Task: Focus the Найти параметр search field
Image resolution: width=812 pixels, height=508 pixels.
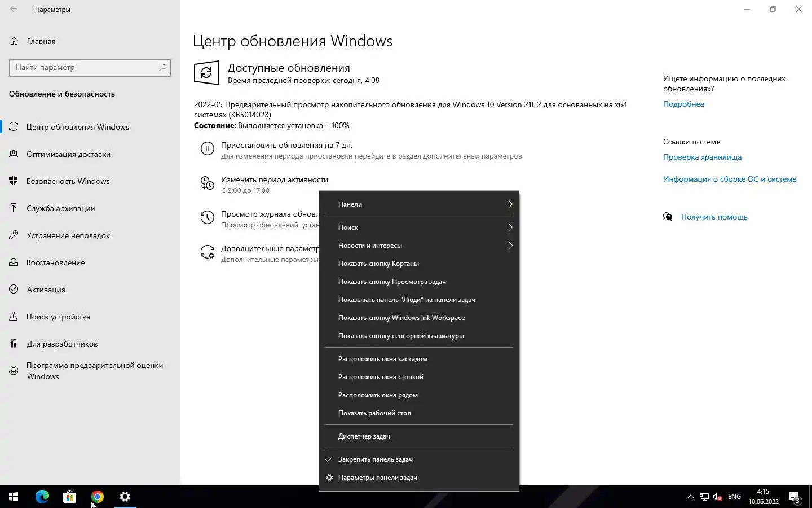Action: (x=90, y=67)
